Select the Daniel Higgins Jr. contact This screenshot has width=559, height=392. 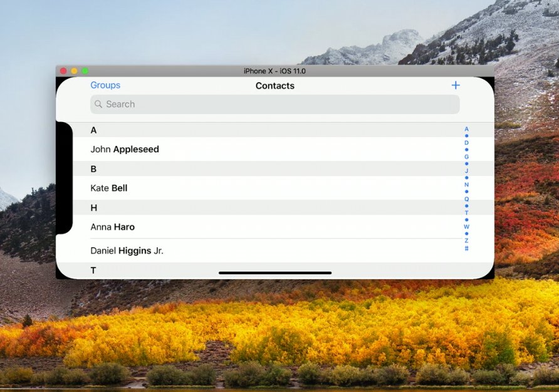click(127, 250)
